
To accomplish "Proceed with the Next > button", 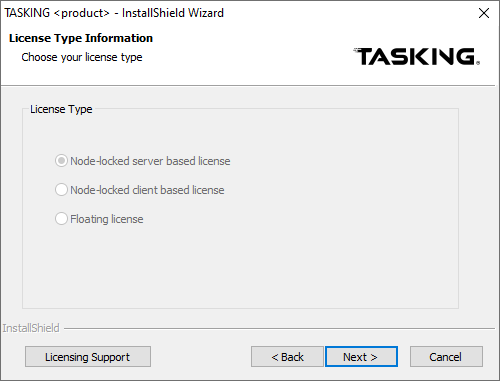I will click(x=361, y=357).
